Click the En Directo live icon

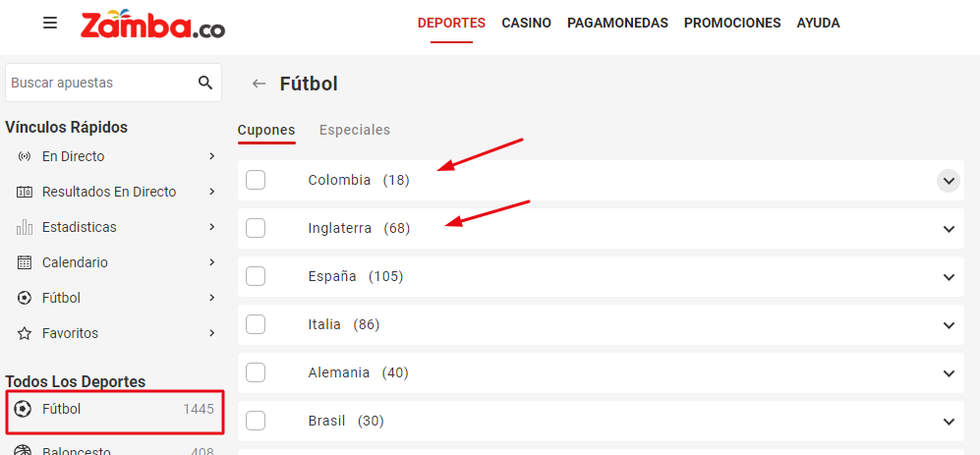click(x=25, y=156)
